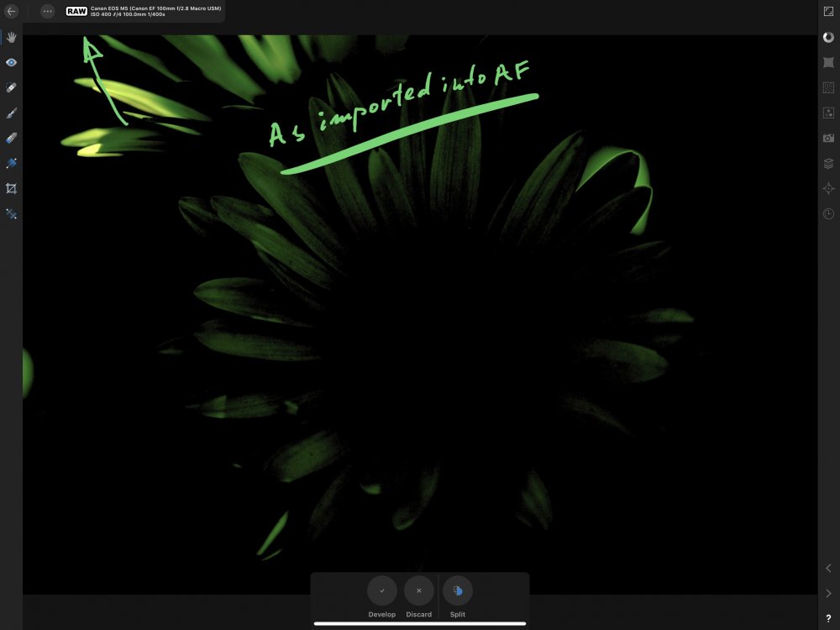Open the History clock panel
Image resolution: width=840 pixels, height=630 pixels.
pyautogui.click(x=828, y=214)
